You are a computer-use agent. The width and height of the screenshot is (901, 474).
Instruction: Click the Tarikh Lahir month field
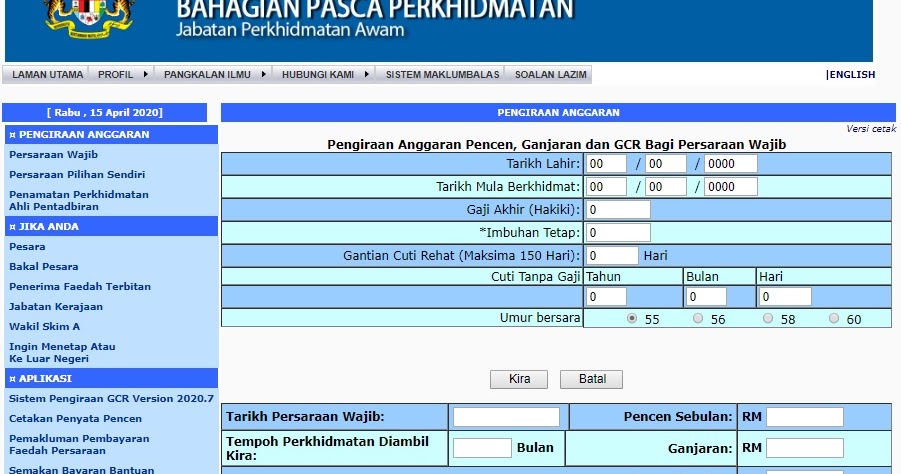pos(666,164)
